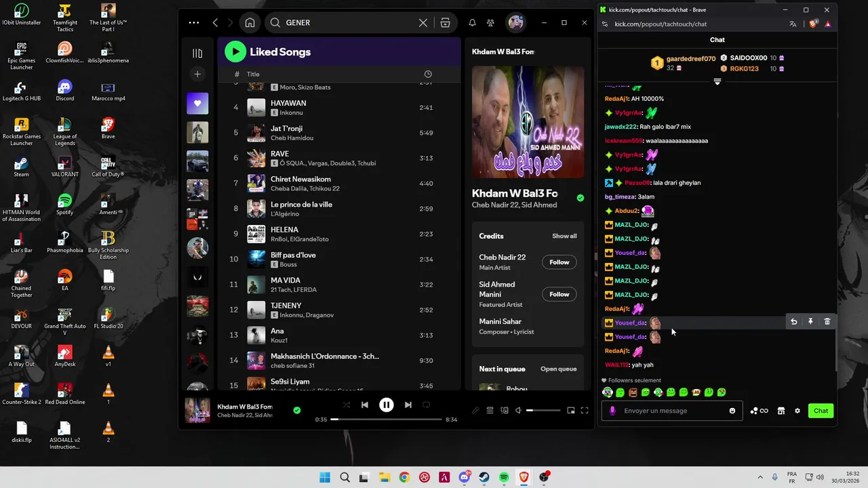Toggle saved checkmark beside song title panel
Image resolution: width=868 pixels, height=488 pixels.
580,198
